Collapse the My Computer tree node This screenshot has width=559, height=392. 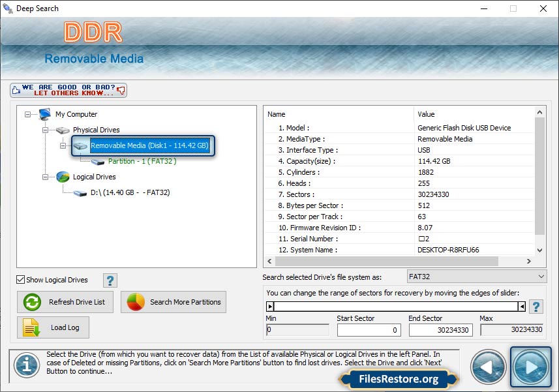tap(27, 114)
